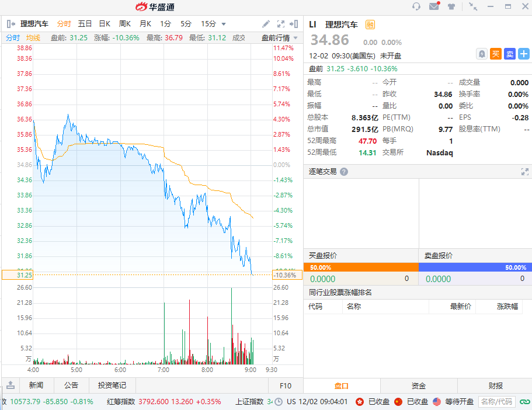The image size is (532, 410).
Task: Click the 上证指数 ticker entry
Action: [254, 402]
